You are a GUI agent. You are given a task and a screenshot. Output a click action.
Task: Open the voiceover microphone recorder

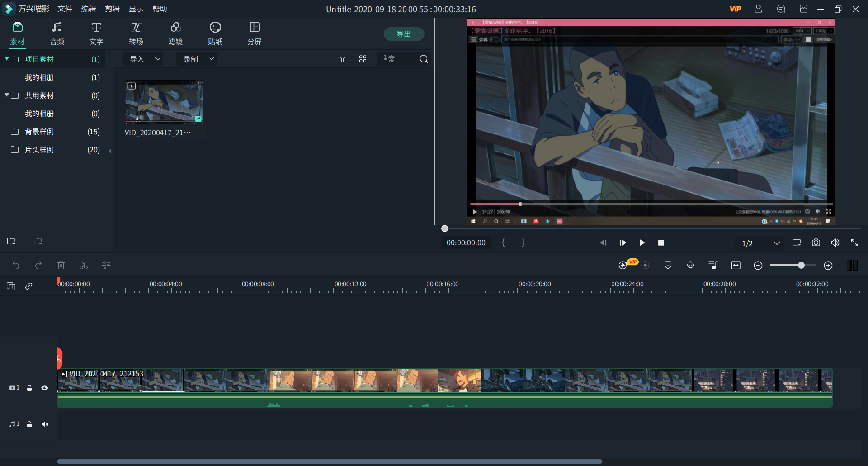pos(690,266)
